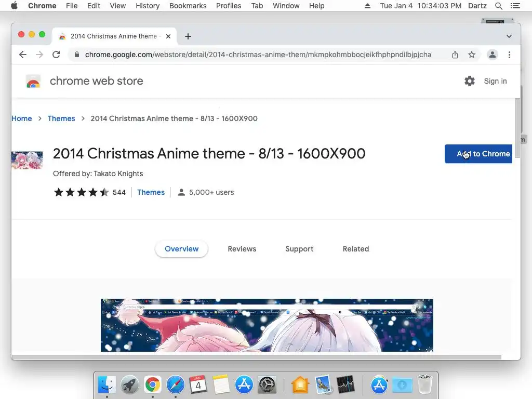Click the address bar URL

coord(258,55)
